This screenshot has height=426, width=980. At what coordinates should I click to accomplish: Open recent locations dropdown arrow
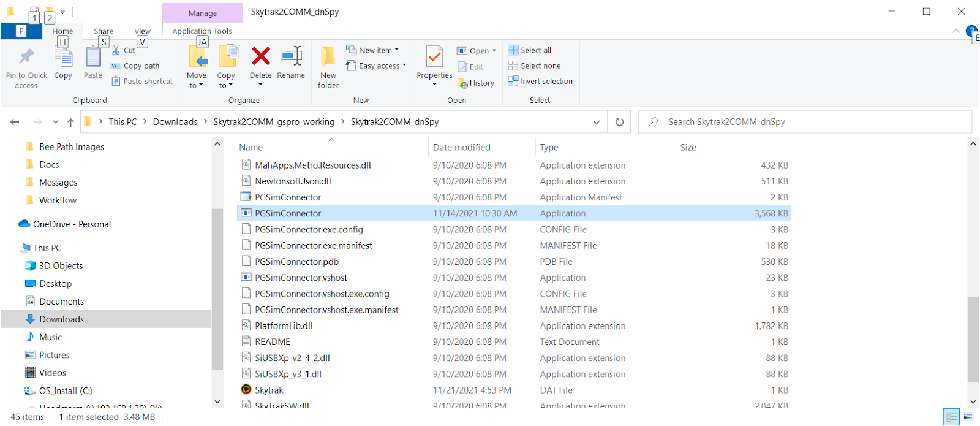click(x=55, y=122)
